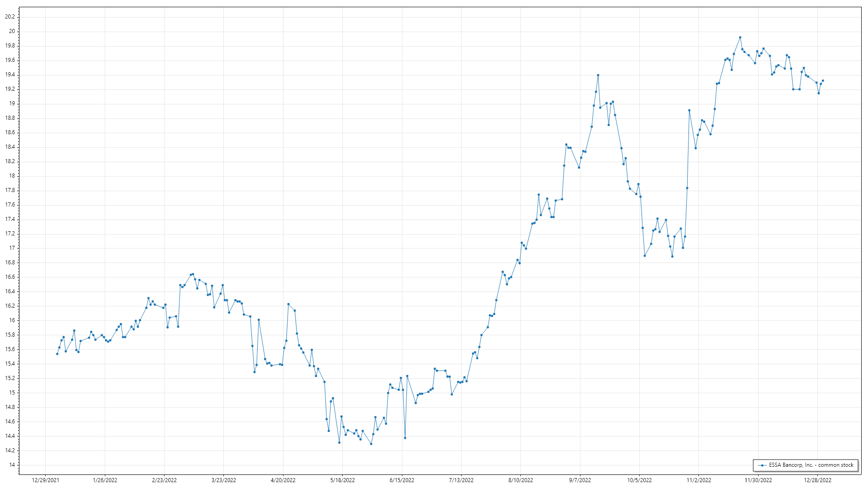Click the 12/28/2022 x-axis date label
Screen dimensions: 868x488
(817, 480)
